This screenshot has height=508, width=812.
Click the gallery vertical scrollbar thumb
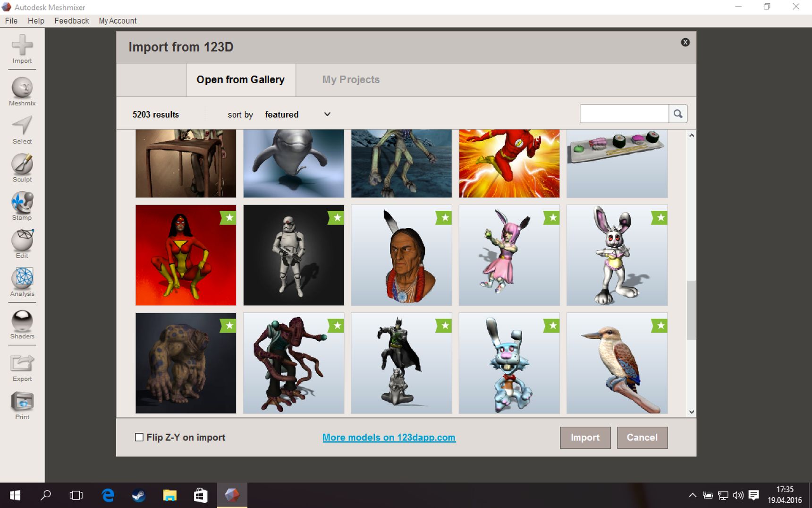(x=692, y=310)
